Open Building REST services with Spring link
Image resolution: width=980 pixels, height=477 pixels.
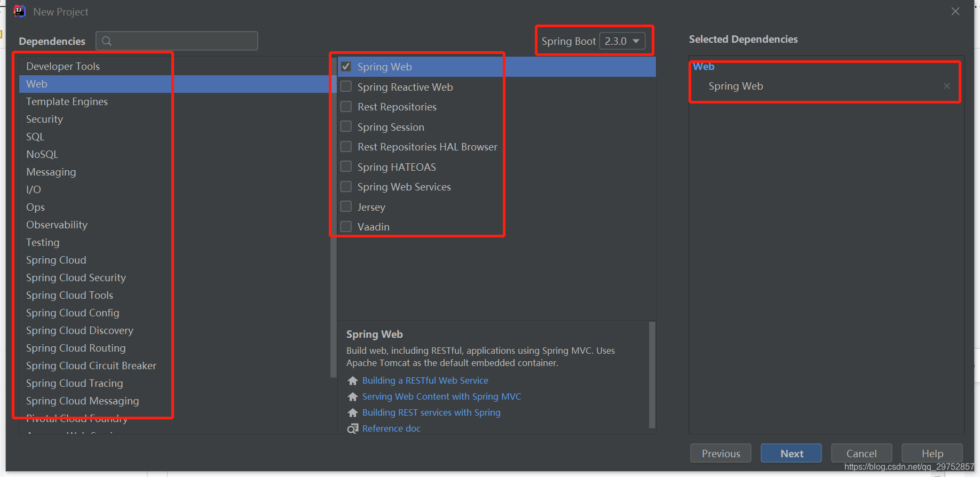tap(431, 412)
